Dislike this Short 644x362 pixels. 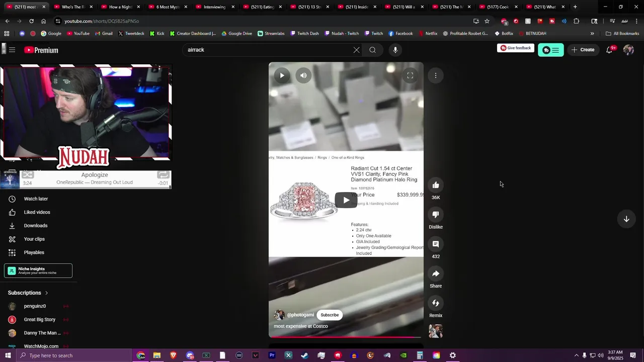[436, 215]
